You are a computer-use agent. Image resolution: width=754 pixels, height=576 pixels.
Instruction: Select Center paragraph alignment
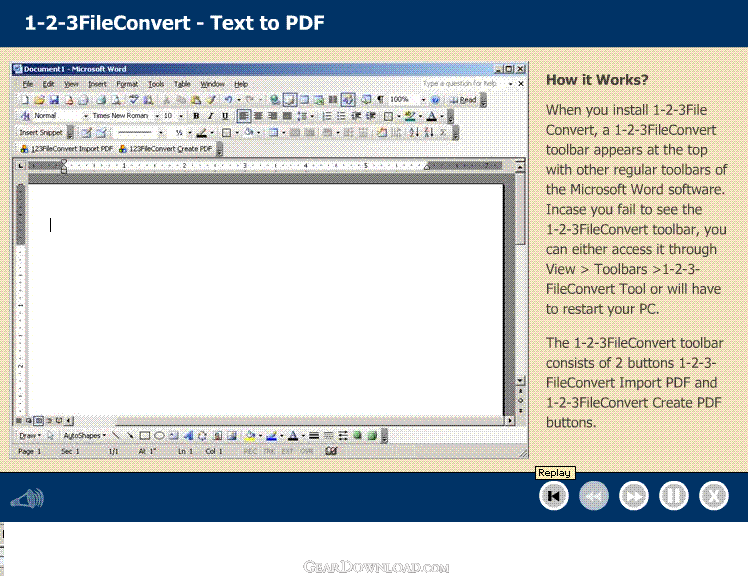click(258, 116)
